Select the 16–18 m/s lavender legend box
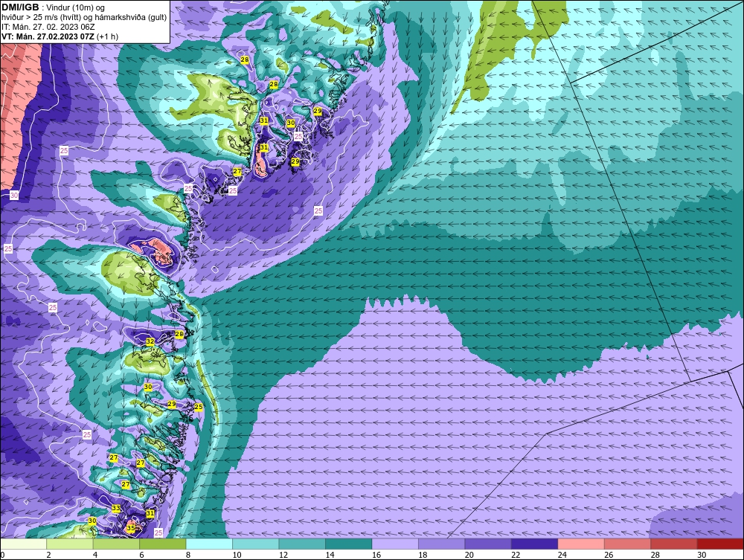This screenshot has width=744, height=560. [x=395, y=544]
